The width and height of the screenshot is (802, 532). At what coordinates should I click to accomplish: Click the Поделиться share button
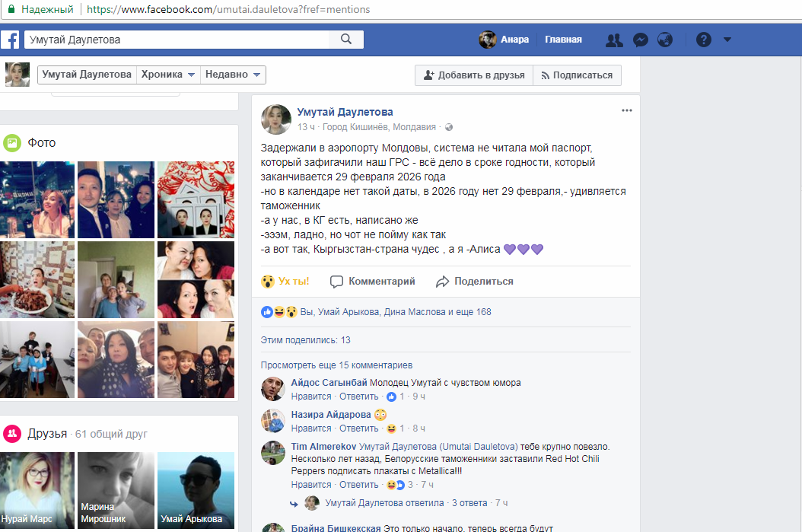click(475, 282)
